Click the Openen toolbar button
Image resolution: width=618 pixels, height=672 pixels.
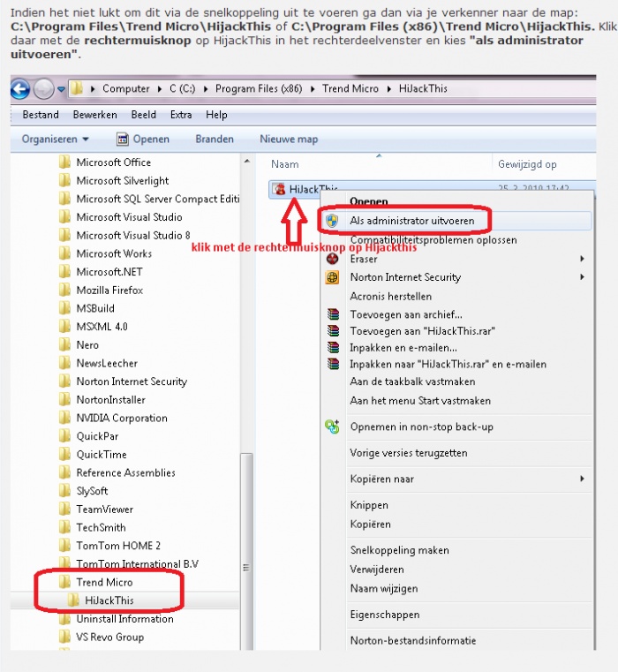(143, 140)
